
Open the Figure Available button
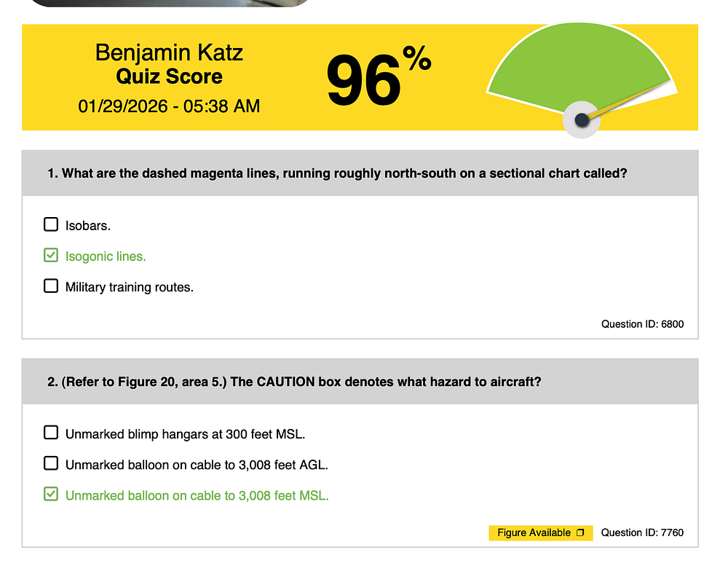click(540, 532)
